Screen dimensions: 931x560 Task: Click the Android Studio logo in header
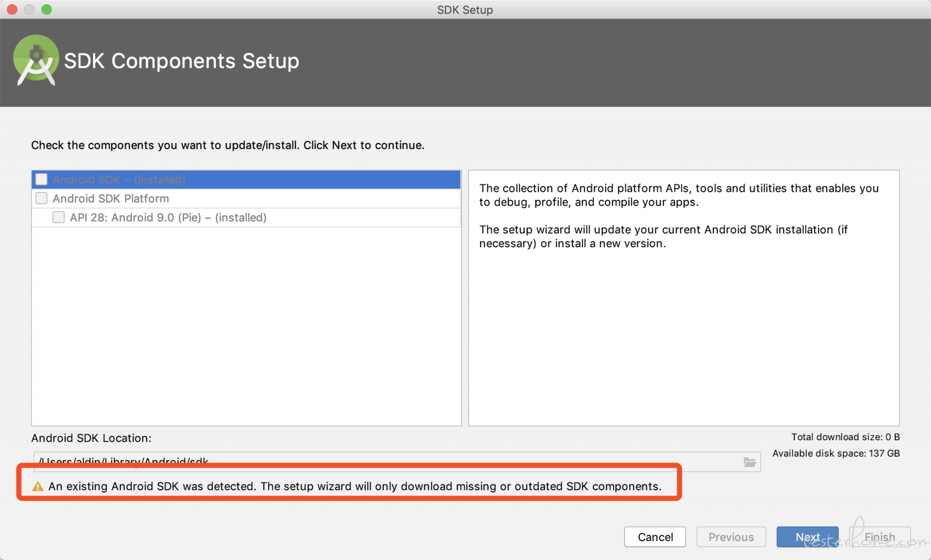pos(36,61)
